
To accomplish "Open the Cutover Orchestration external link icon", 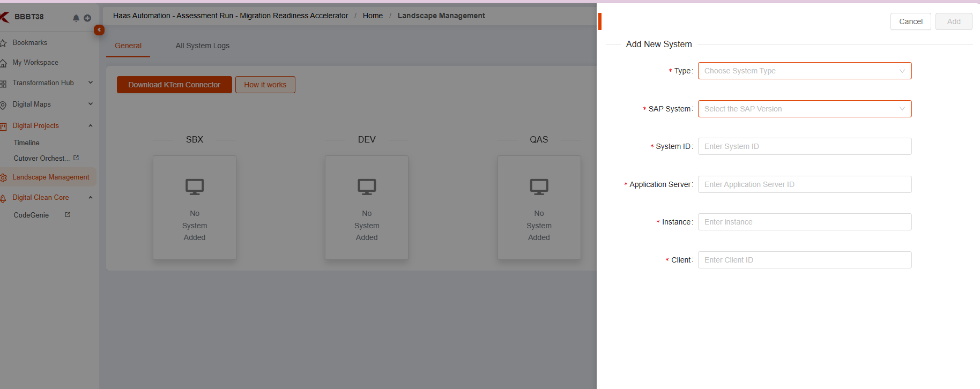I will [76, 158].
